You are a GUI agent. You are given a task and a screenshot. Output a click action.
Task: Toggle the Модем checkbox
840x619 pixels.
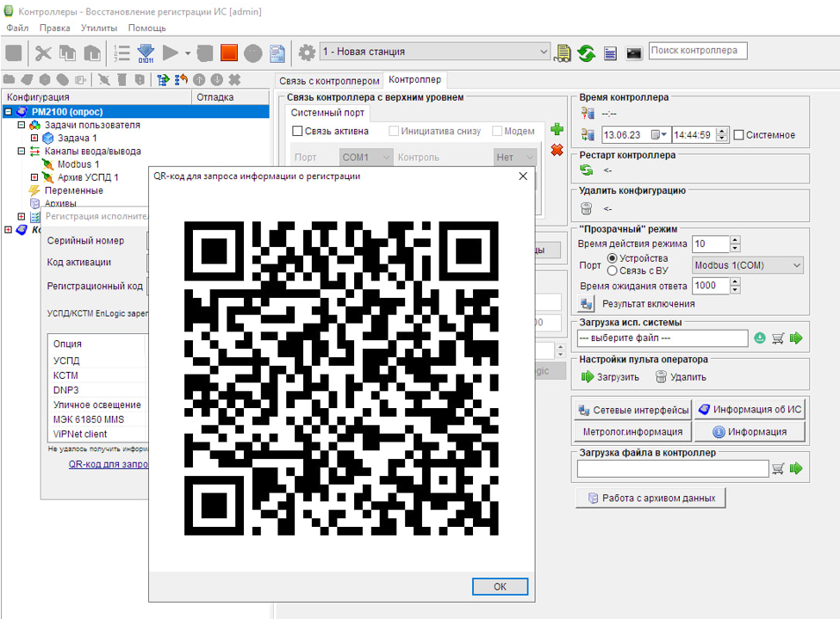496,131
